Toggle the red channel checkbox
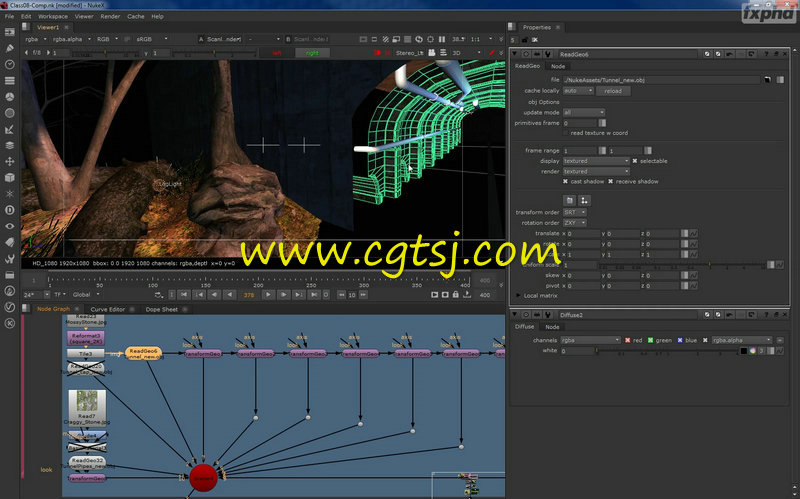Viewport: 800px width, 499px height. (628, 340)
